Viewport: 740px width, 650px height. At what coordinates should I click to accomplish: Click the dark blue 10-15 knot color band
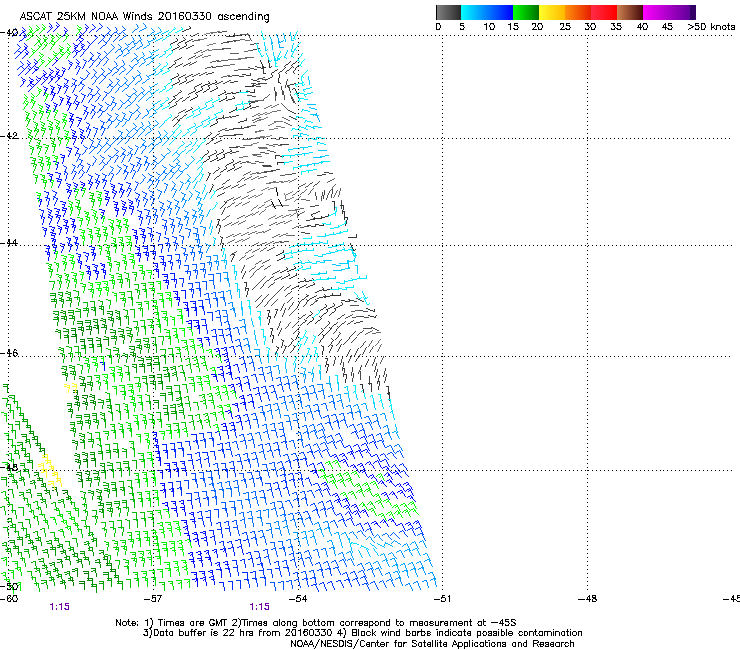pos(500,12)
